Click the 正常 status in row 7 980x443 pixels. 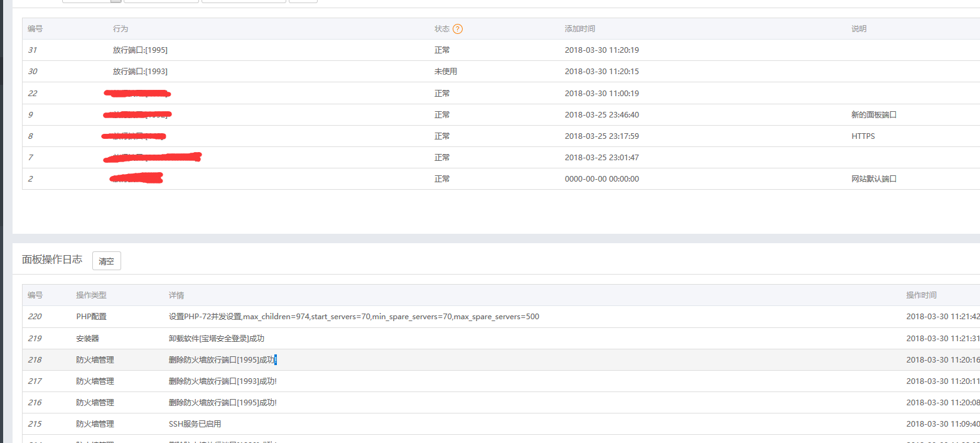coord(442,157)
